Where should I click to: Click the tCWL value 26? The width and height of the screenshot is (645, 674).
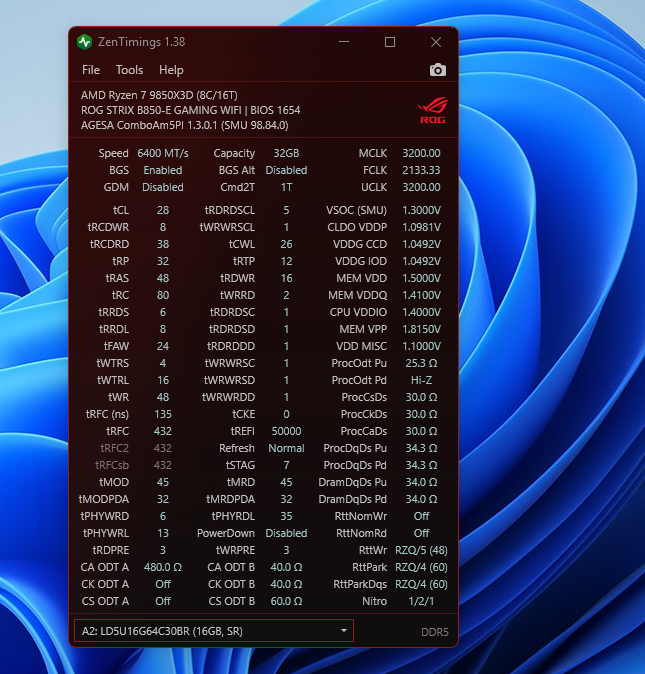(x=286, y=244)
